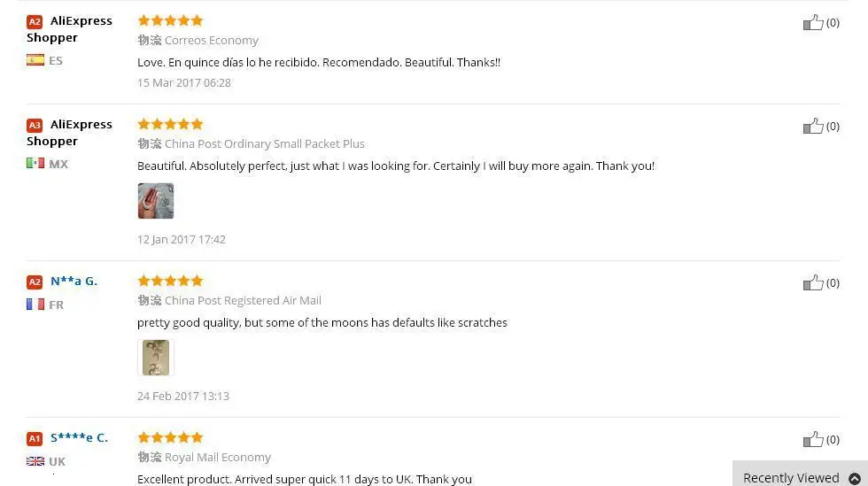868x486 pixels.
Task: Like the Spanish shopper's Correos Economy review
Action: pyautogui.click(x=813, y=23)
